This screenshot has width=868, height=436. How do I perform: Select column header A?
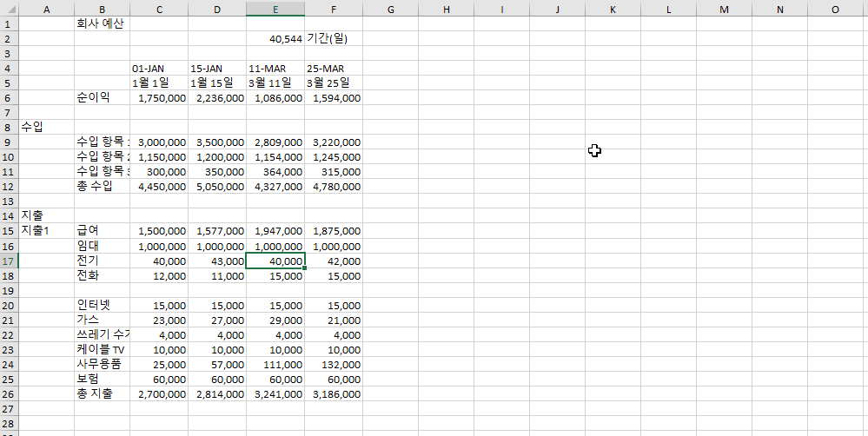pos(47,9)
